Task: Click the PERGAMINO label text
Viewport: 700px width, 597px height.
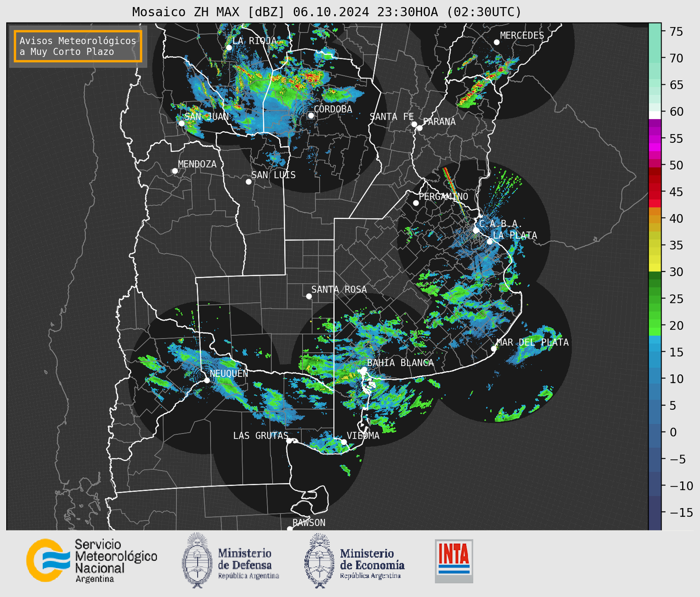Action: tap(444, 196)
